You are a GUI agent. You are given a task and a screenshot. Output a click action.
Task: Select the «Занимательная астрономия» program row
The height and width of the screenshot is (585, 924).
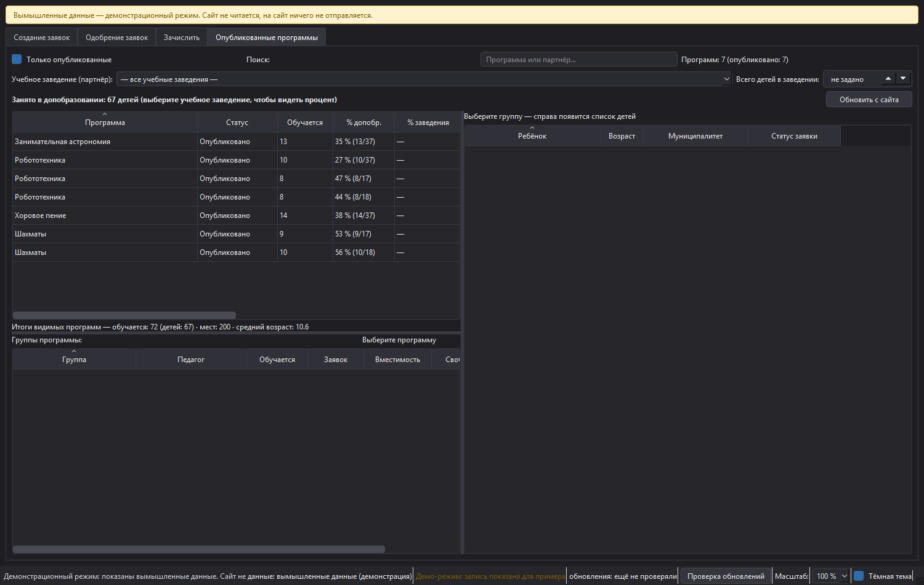point(236,142)
